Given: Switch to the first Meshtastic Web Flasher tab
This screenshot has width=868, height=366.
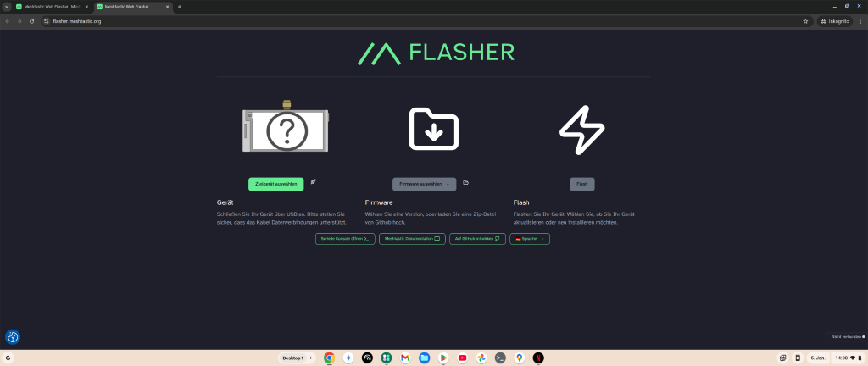Looking at the screenshot, I should tap(51, 7).
